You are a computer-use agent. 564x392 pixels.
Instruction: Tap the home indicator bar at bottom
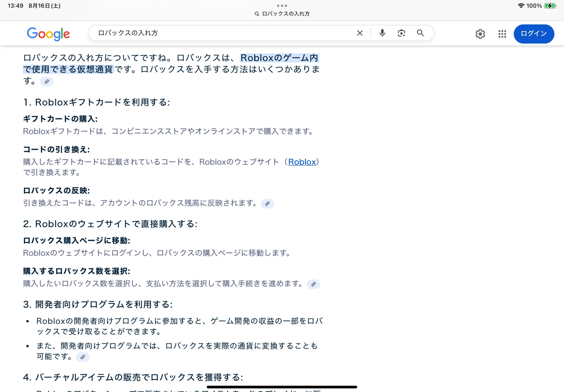[282, 387]
